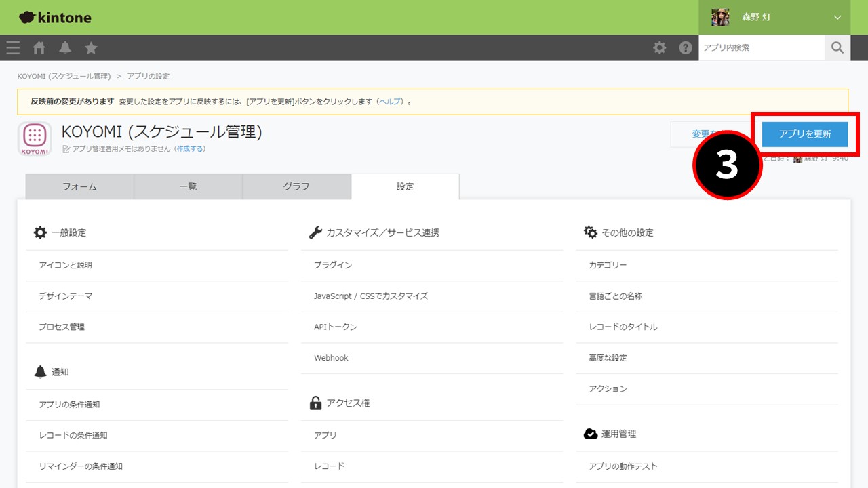Open the help question mark icon
Screen dimensions: 868x488
pos(686,47)
